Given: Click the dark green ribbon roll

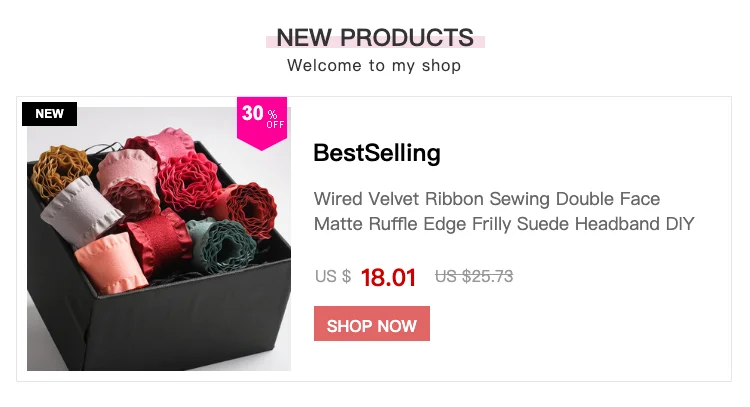Looking at the screenshot, I should [222, 244].
